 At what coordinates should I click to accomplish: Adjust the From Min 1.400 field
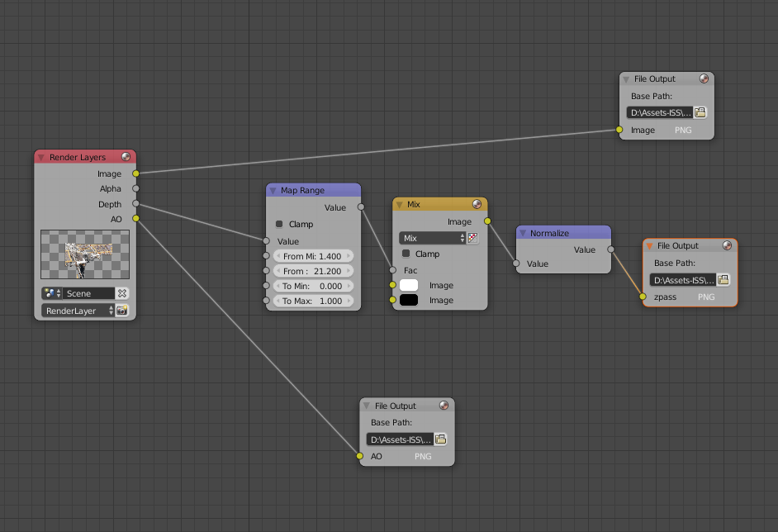(x=313, y=256)
